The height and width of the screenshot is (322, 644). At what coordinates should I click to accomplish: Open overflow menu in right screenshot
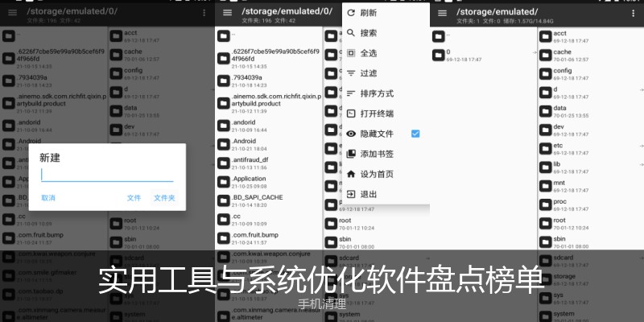click(633, 13)
